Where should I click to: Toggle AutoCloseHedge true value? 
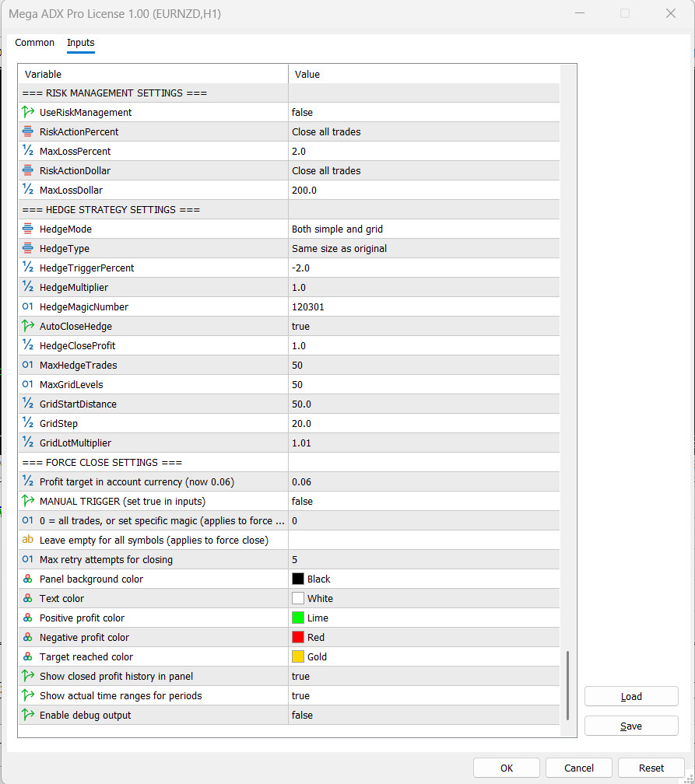pyautogui.click(x=424, y=326)
